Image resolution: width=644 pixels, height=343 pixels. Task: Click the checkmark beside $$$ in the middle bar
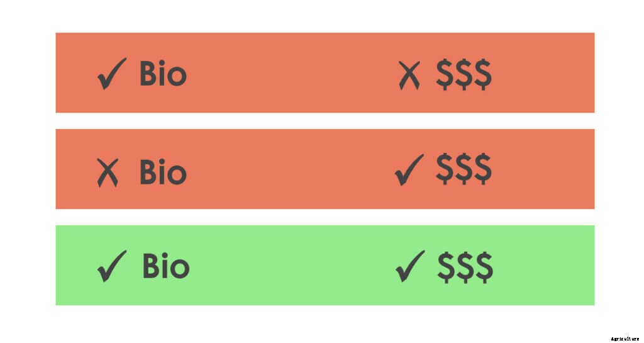click(x=409, y=171)
